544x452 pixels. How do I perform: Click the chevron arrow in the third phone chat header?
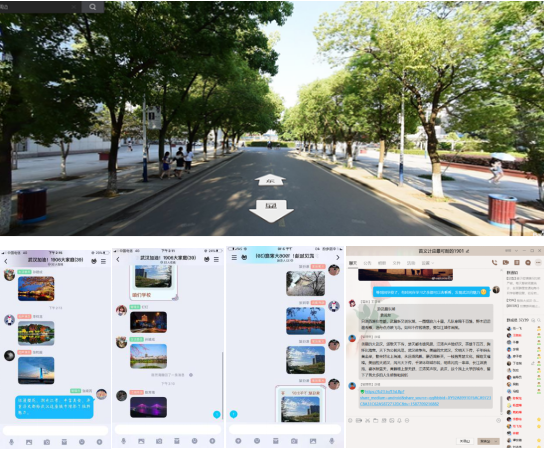[338, 257]
